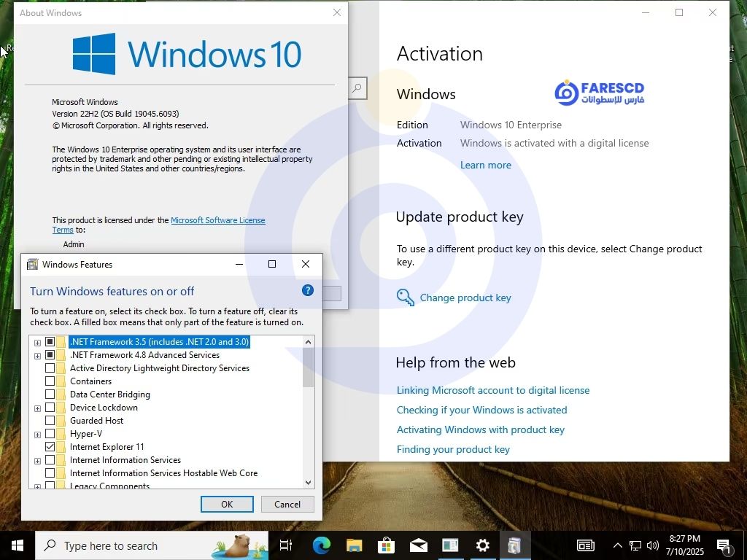Click the folder icon beside Data Center Bridging
The image size is (747, 560).
click(x=61, y=394)
